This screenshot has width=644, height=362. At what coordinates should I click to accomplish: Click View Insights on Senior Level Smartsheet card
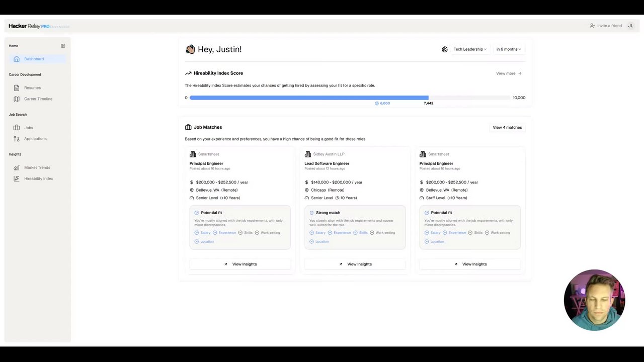[240, 264]
